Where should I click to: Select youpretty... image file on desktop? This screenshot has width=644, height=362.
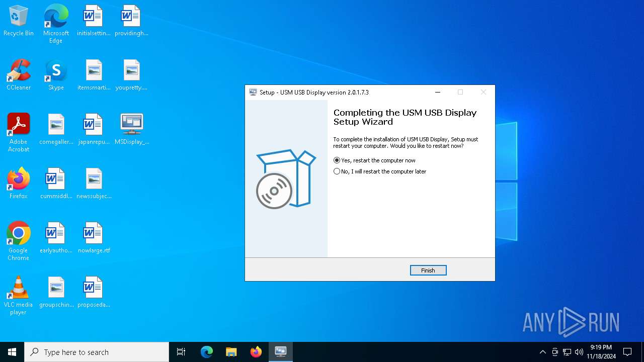[131, 75]
